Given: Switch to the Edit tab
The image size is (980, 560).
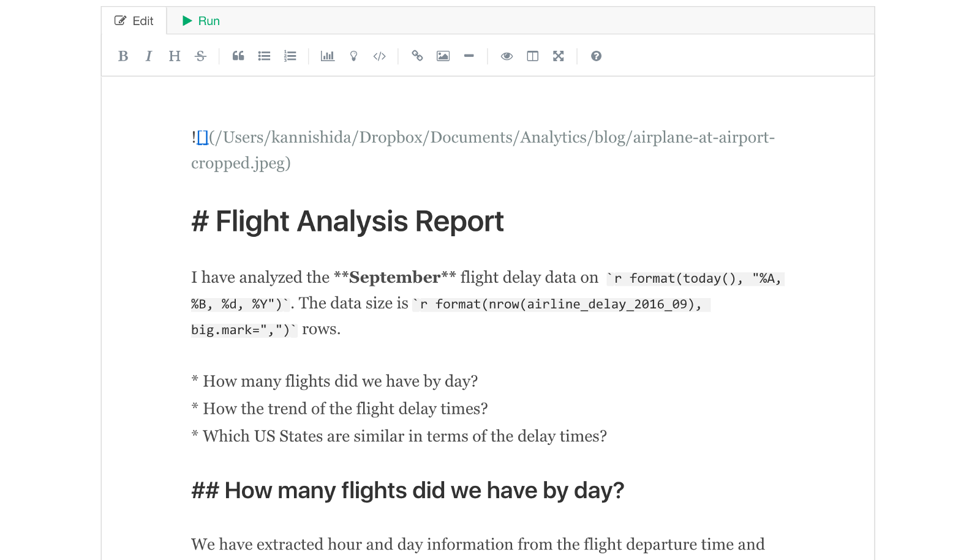Looking at the screenshot, I should point(134,21).
